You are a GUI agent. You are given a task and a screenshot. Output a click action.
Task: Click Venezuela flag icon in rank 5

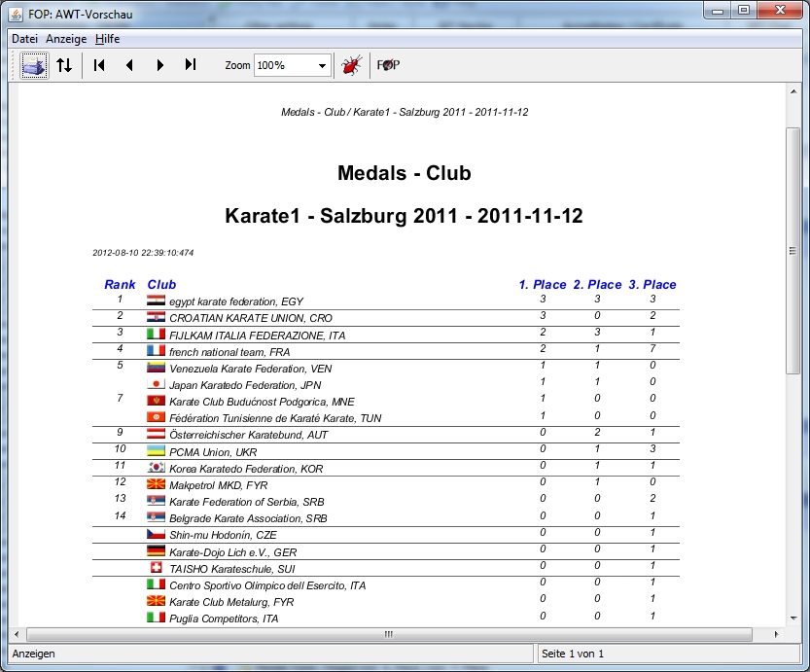[156, 368]
